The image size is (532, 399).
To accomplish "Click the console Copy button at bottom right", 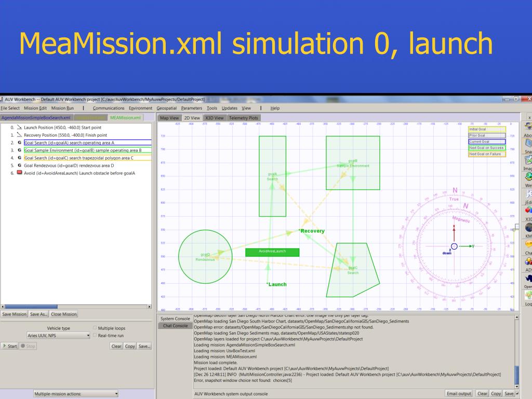I will [496, 394].
